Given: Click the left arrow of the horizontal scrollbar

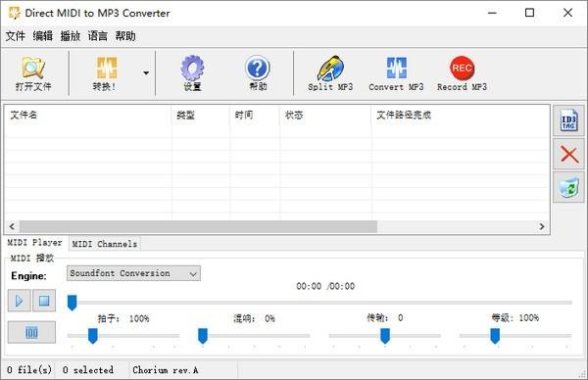Looking at the screenshot, I should [x=12, y=226].
